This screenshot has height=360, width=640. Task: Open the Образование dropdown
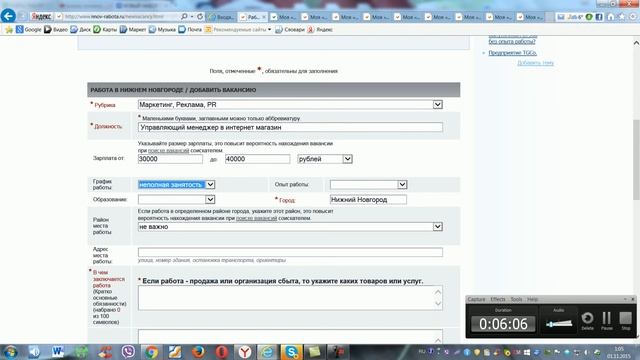176,200
